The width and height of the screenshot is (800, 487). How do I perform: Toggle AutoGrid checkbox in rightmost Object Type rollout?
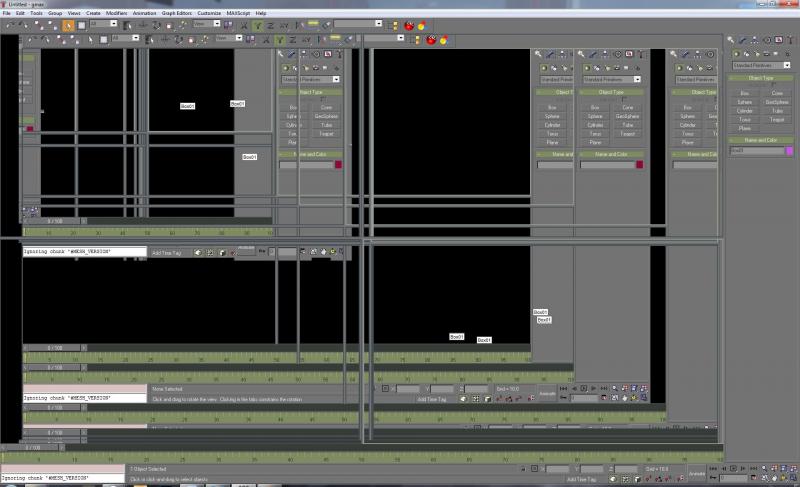coord(774,84)
